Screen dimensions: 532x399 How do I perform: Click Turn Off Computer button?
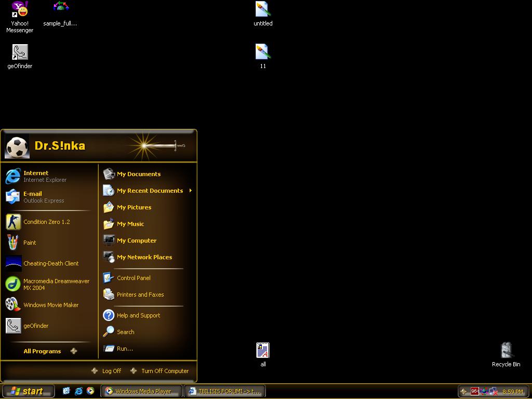coord(159,371)
